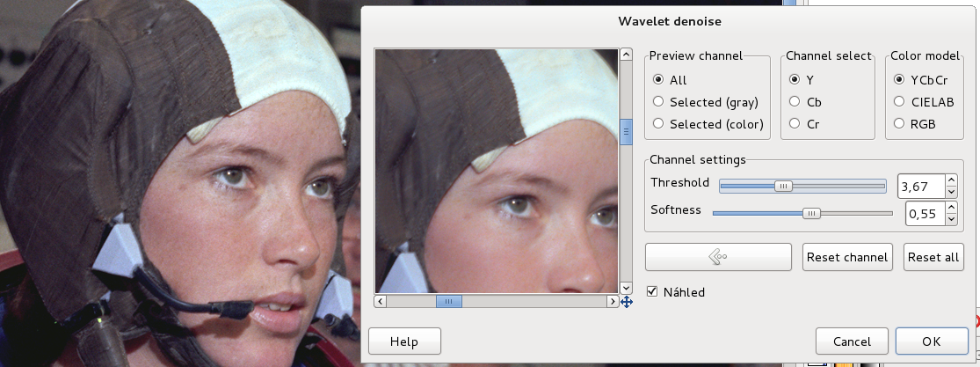This screenshot has width=980, height=367.
Task: Select the All preview channel radio
Action: (x=657, y=79)
